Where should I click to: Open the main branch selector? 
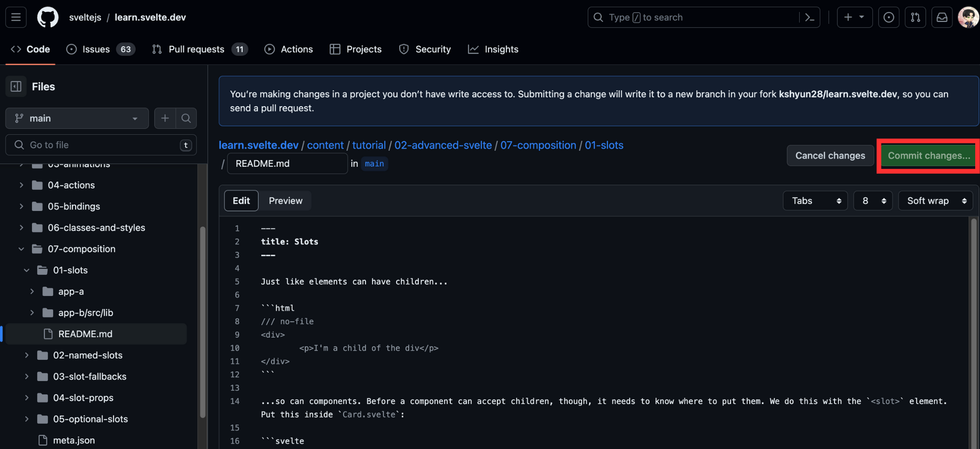pyautogui.click(x=77, y=118)
